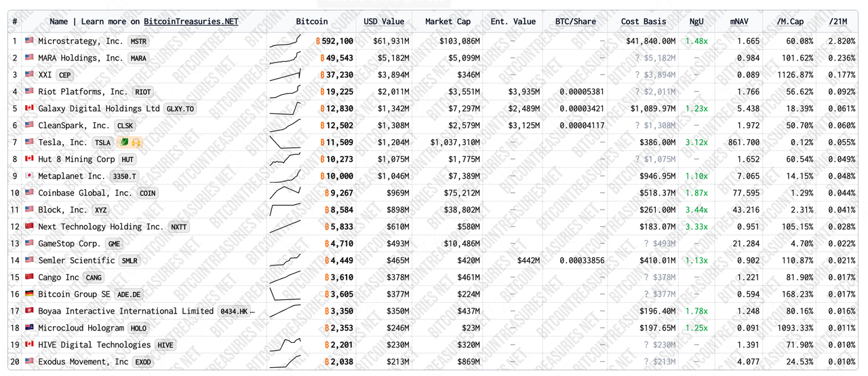This screenshot has width=868, height=376.
Task: Sort by the Ent. Value column header
Action: [x=513, y=22]
